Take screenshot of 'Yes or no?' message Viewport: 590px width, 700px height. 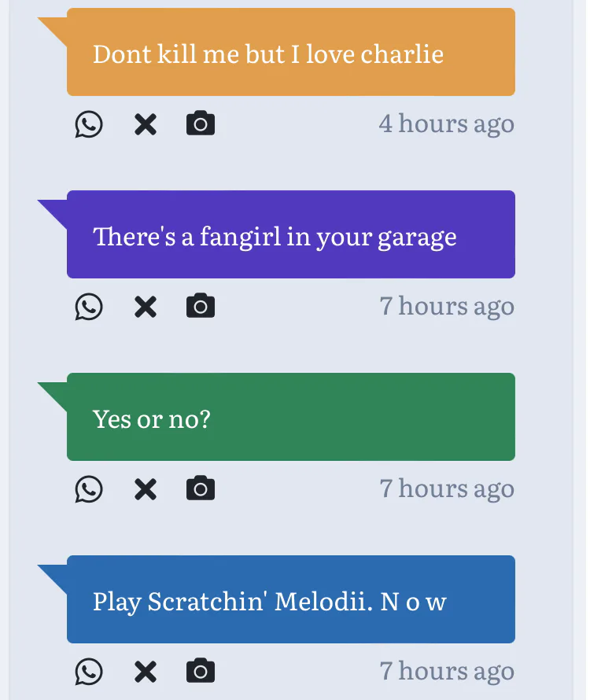[201, 488]
